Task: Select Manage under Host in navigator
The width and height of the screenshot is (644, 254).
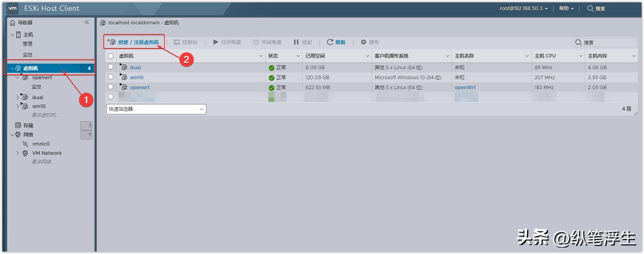Action: point(28,44)
